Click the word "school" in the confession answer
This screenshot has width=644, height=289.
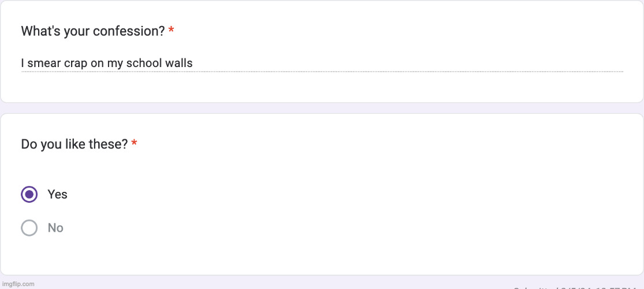click(144, 63)
